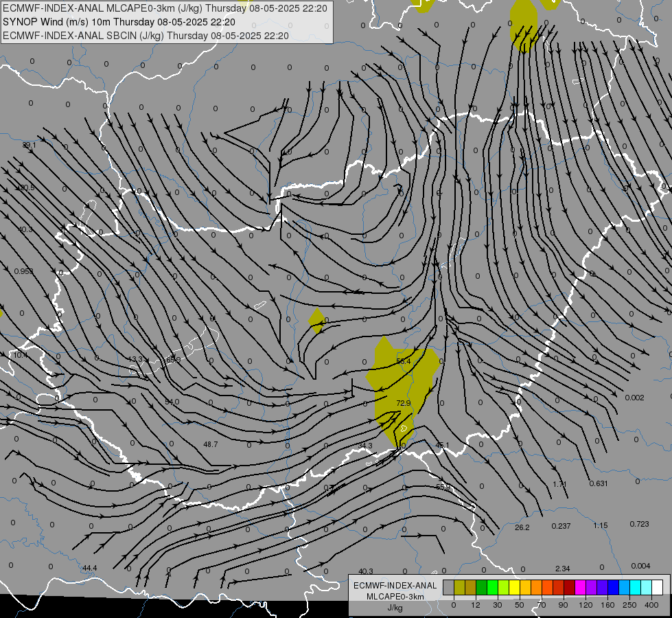Click the map value '0.002'

coord(634,398)
